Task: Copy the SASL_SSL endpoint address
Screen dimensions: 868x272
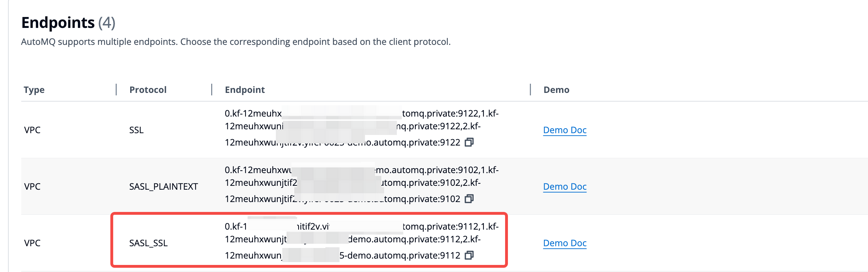Action: pyautogui.click(x=469, y=255)
